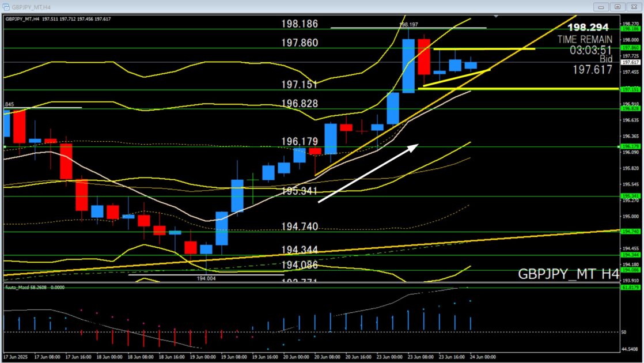
Task: Click the chart window icon in title bar
Action: (7, 6)
